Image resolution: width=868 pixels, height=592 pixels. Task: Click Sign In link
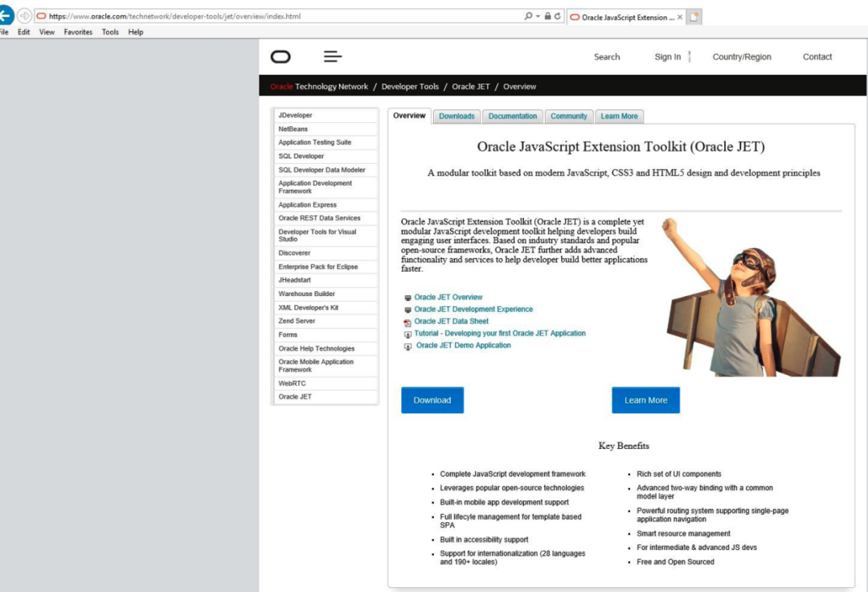click(x=668, y=57)
